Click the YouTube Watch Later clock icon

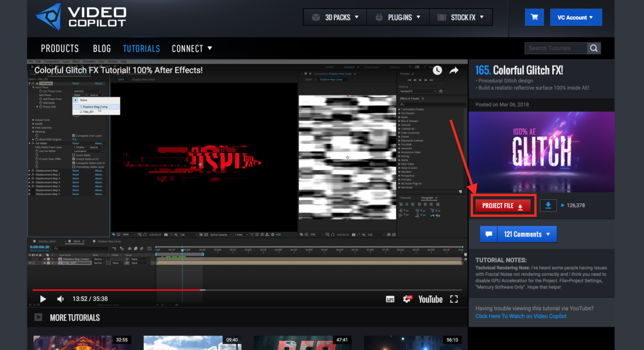click(x=437, y=70)
